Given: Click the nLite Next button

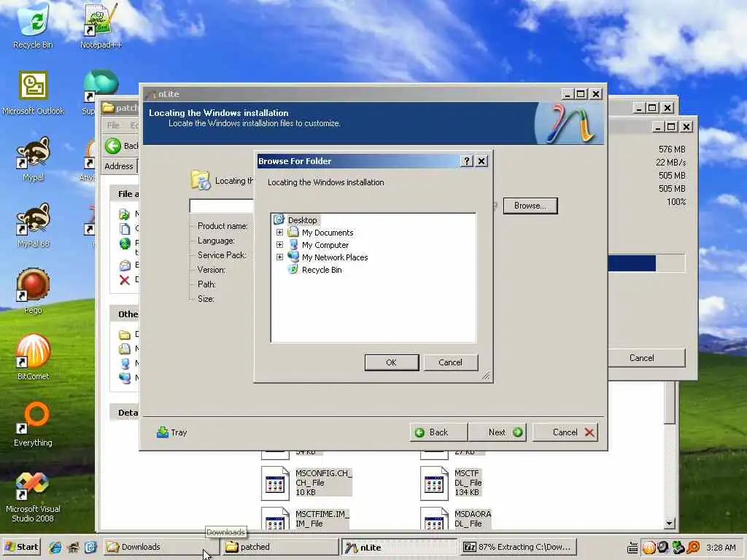Looking at the screenshot, I should point(498,432).
